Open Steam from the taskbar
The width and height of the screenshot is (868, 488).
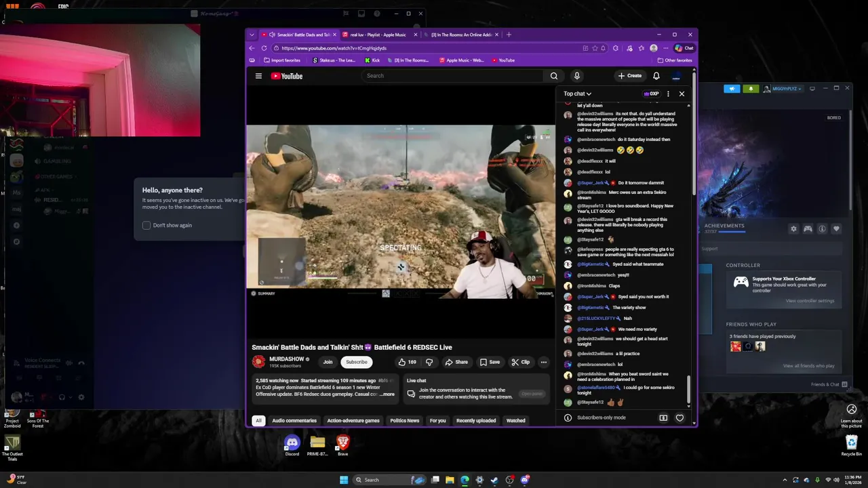point(494,480)
